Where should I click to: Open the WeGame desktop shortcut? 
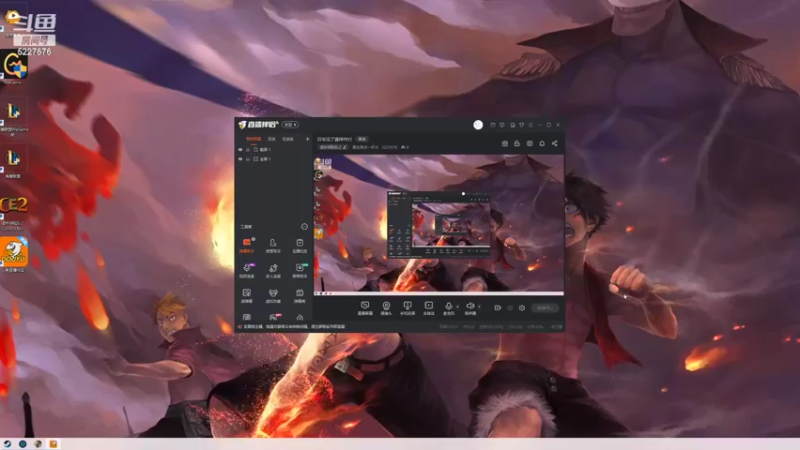point(14,68)
